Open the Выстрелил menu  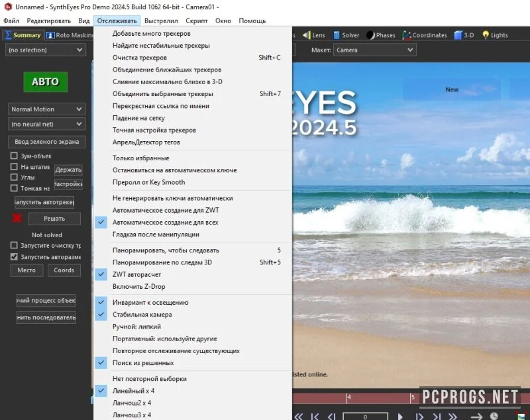(x=161, y=21)
